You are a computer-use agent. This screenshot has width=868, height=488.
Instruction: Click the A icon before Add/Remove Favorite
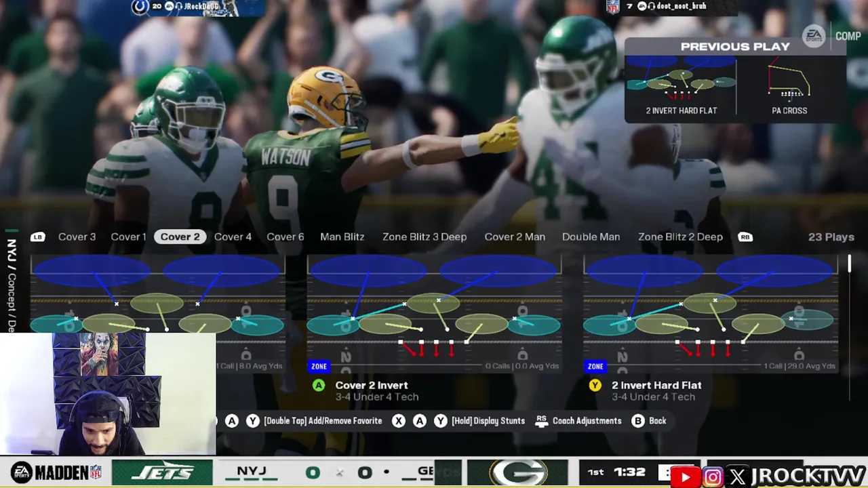232,421
